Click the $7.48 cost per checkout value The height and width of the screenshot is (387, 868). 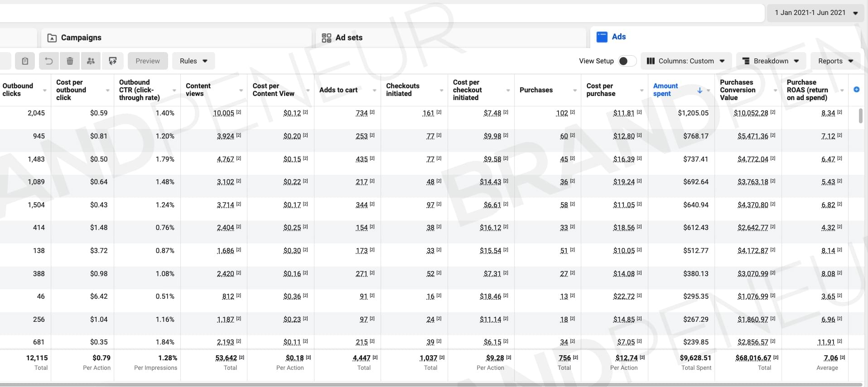(492, 113)
